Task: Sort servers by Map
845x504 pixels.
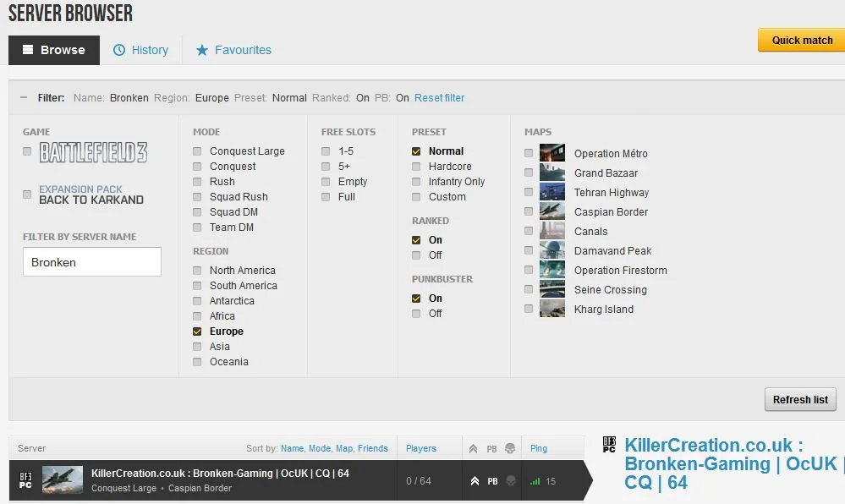Action: (343, 448)
